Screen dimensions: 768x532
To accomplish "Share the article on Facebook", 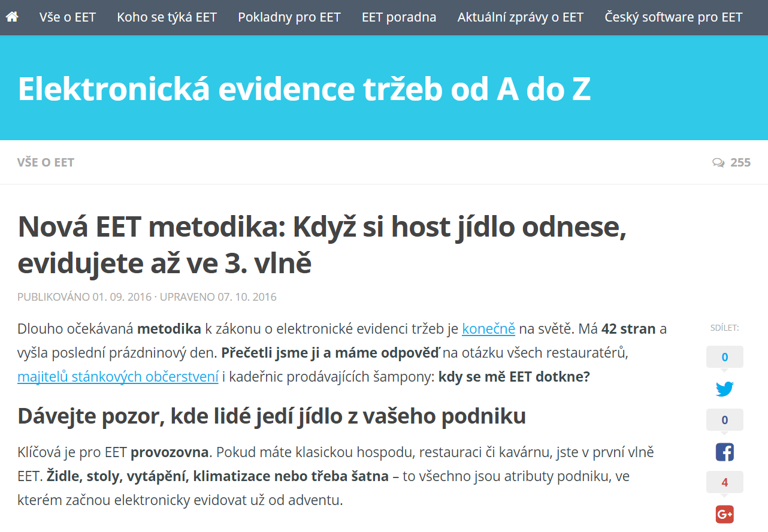I will (x=725, y=452).
